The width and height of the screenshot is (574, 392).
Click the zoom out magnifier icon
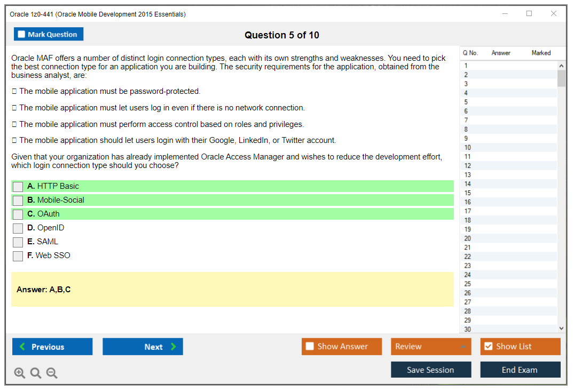click(x=51, y=373)
